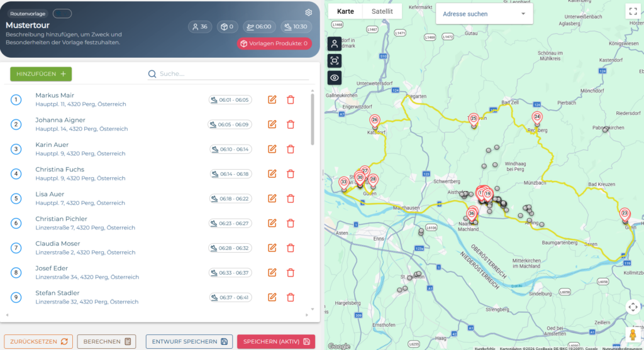This screenshot has width=644, height=350.
Task: Click the 10:30 end time badge
Action: [x=296, y=26]
